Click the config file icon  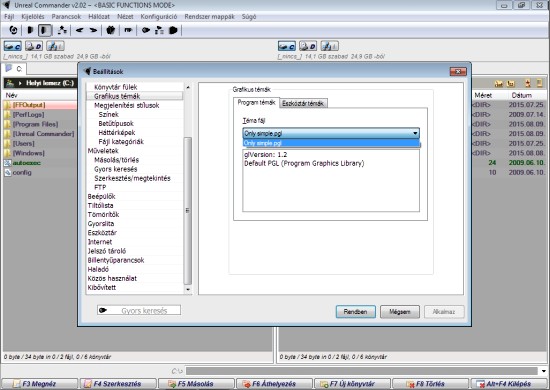pos(7,173)
